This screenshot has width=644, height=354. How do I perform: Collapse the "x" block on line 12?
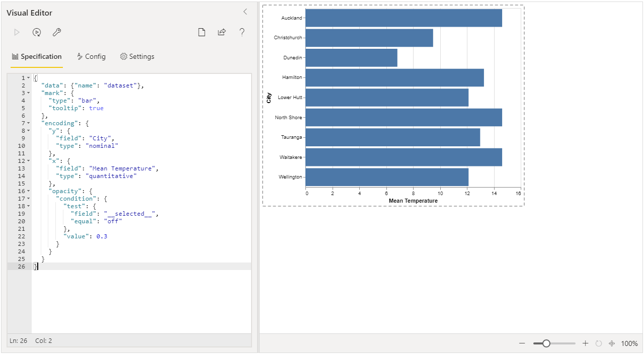[28, 161]
